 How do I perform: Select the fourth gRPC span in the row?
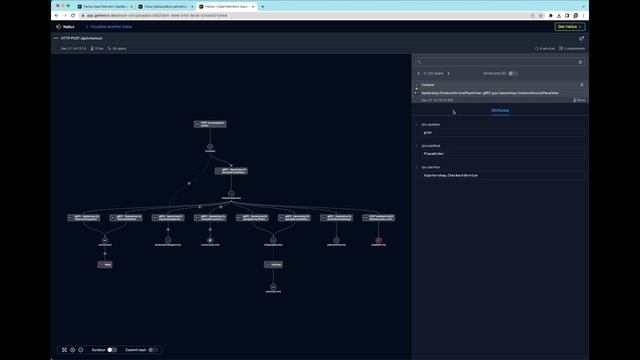[210, 218]
